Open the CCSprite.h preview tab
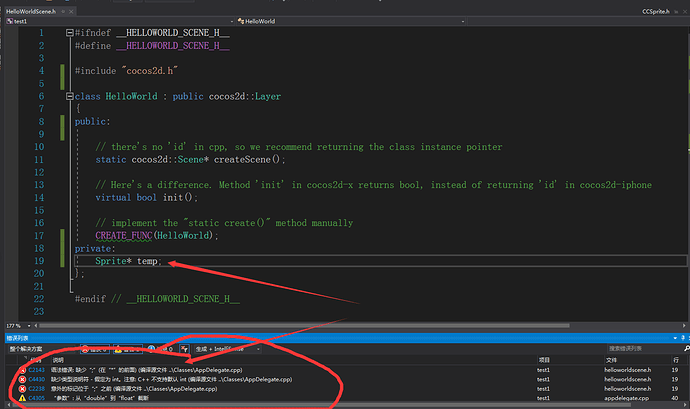 click(655, 11)
